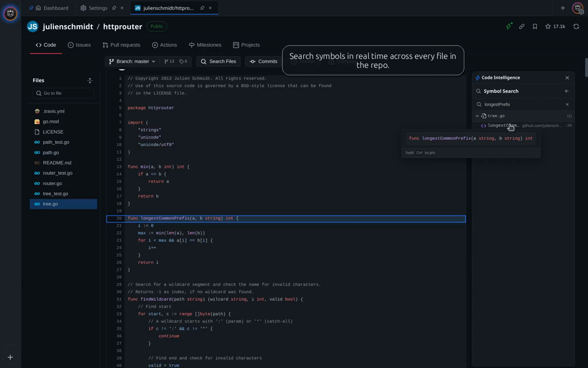Close the Code Intelligence panel
The width and height of the screenshot is (588, 368).
point(567,78)
